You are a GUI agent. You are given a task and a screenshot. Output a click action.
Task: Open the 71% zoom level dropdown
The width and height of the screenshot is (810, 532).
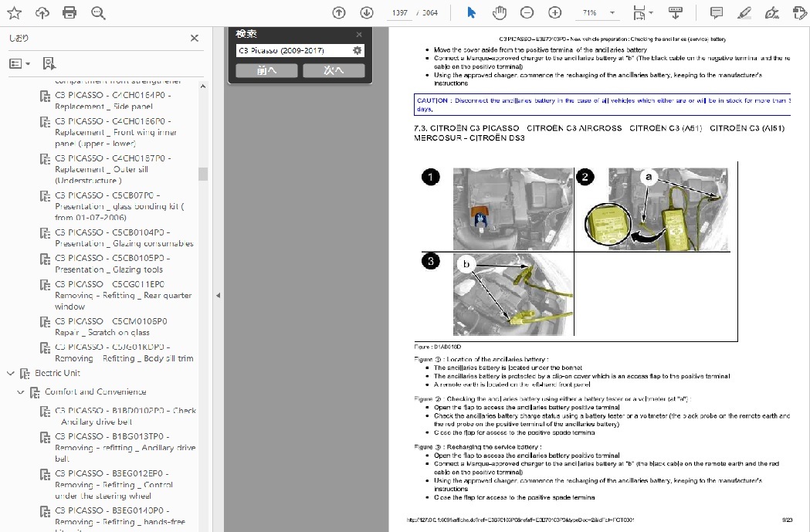[612, 13]
